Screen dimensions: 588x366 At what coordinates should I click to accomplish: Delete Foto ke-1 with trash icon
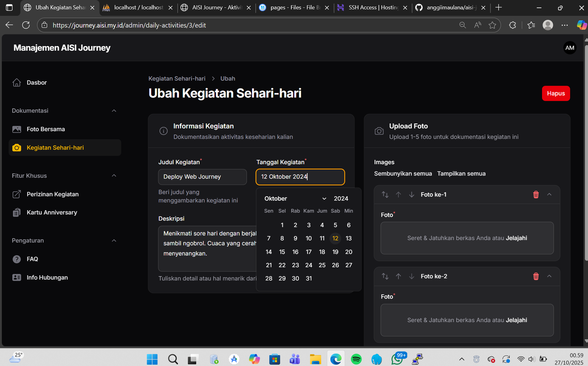[x=536, y=195]
